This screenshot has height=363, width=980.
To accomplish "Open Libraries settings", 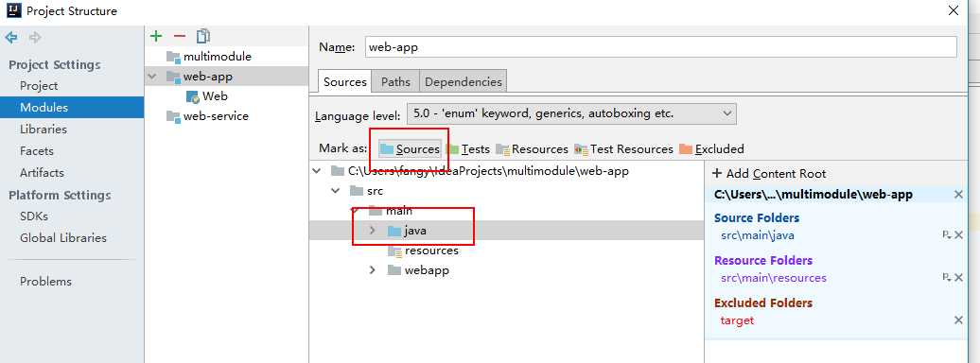I will 44,130.
